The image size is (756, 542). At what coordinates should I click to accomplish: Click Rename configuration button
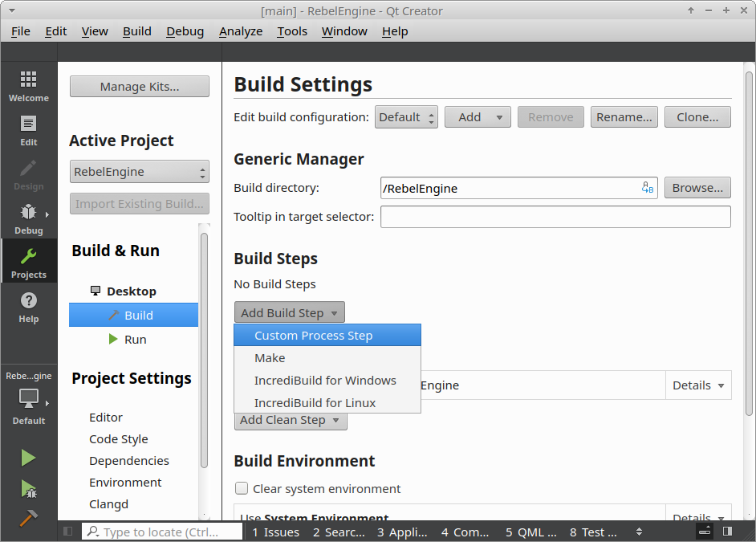(x=624, y=117)
